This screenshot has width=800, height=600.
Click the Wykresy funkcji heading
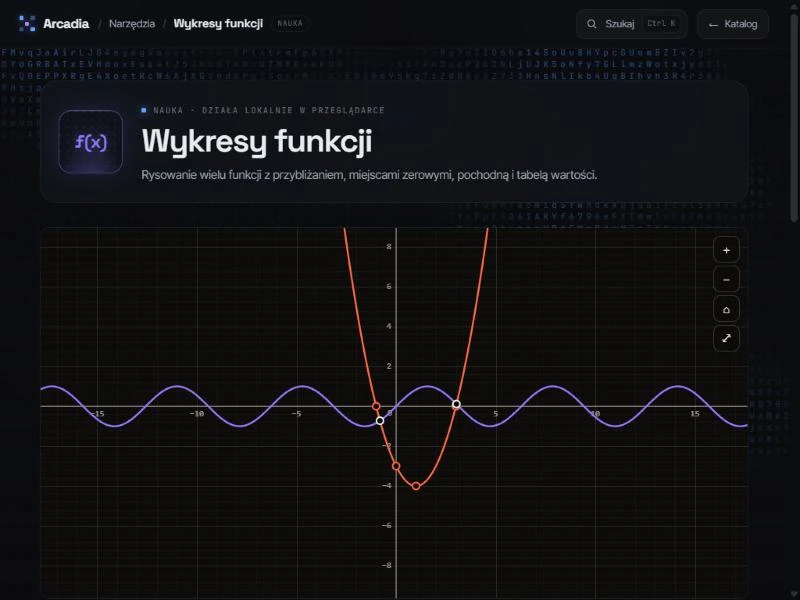[x=257, y=141]
